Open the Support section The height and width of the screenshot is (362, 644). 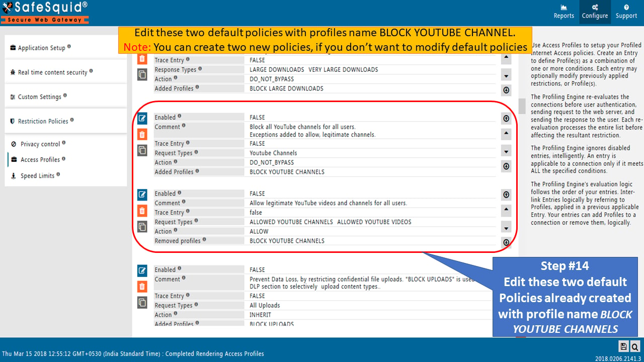point(626,12)
